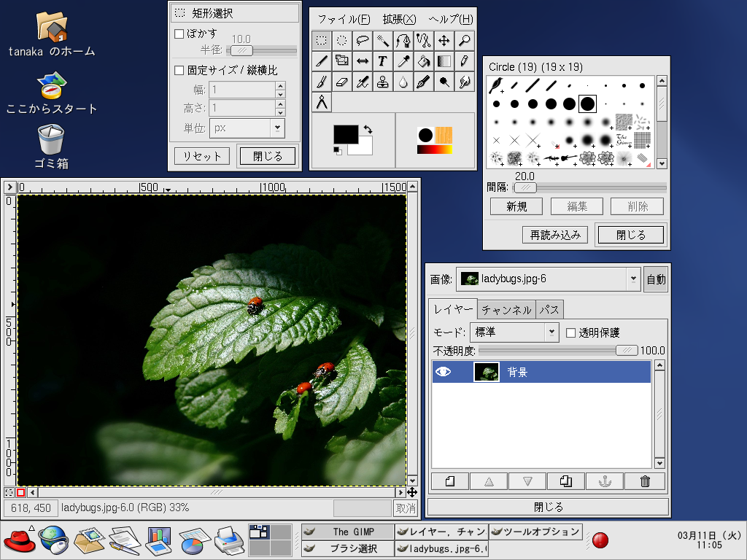Hide the 背景 layer via eye icon
The width and height of the screenshot is (747, 560).
[x=443, y=372]
